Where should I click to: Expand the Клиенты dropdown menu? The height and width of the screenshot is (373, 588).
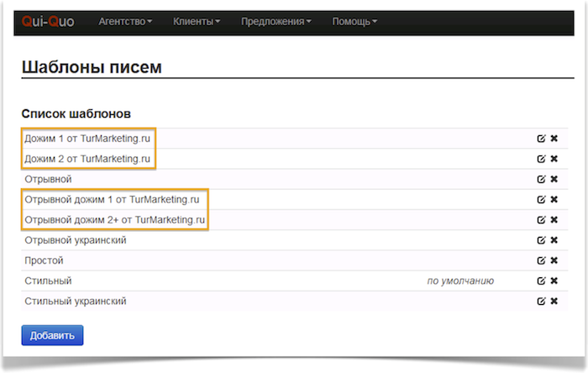click(197, 22)
